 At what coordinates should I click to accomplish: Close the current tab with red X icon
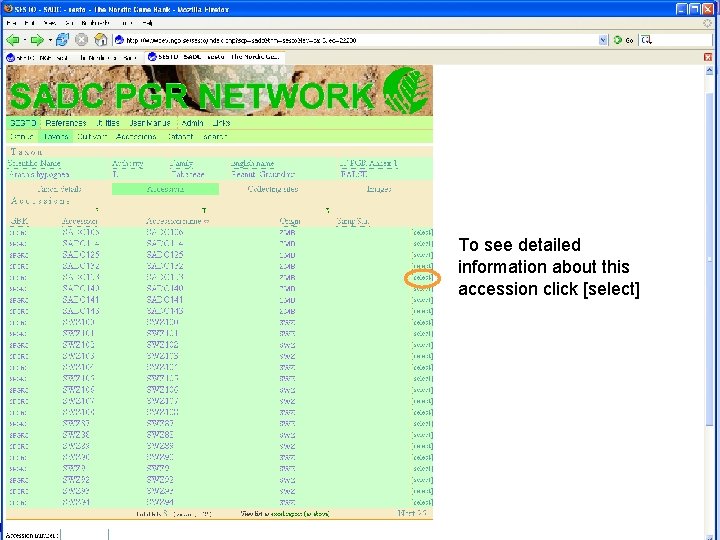pyautogui.click(x=708, y=57)
